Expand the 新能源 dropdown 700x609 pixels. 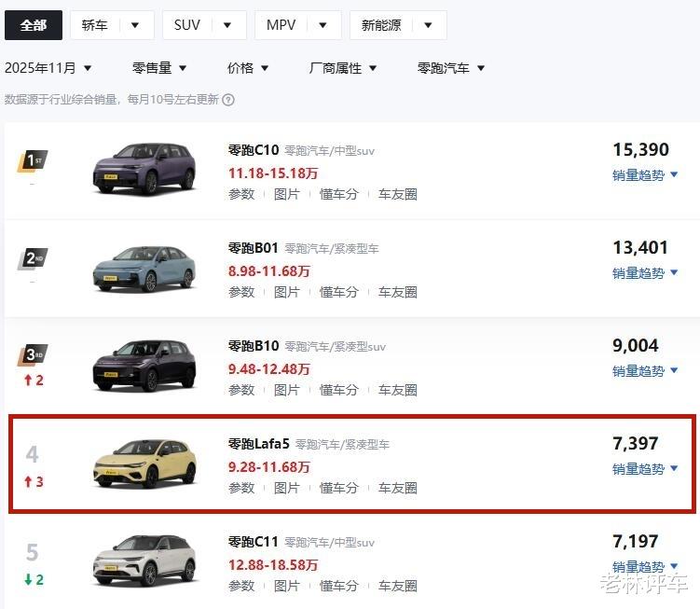(x=398, y=25)
